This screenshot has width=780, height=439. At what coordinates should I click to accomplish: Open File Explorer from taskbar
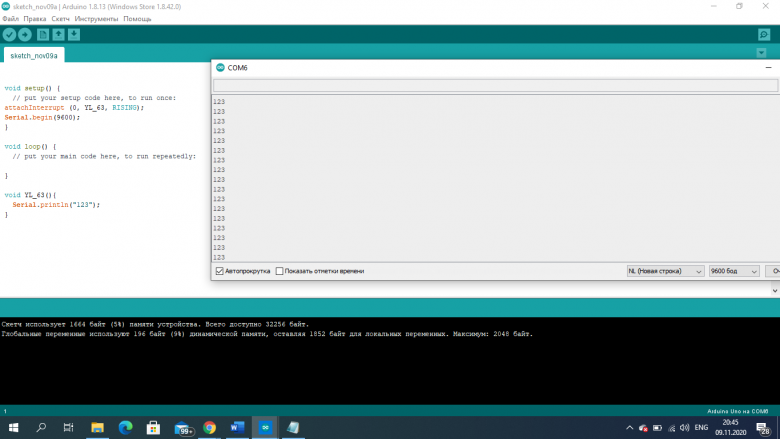click(x=98, y=428)
